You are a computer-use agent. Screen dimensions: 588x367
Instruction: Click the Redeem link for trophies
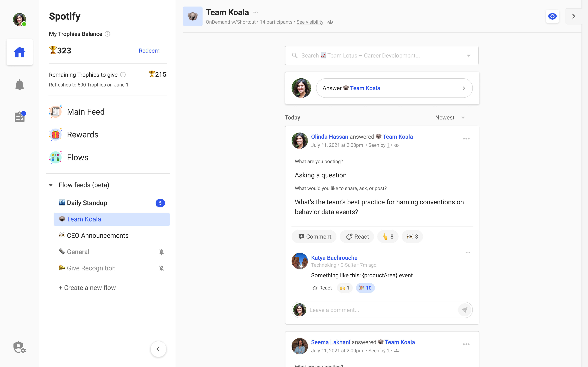[x=149, y=50]
